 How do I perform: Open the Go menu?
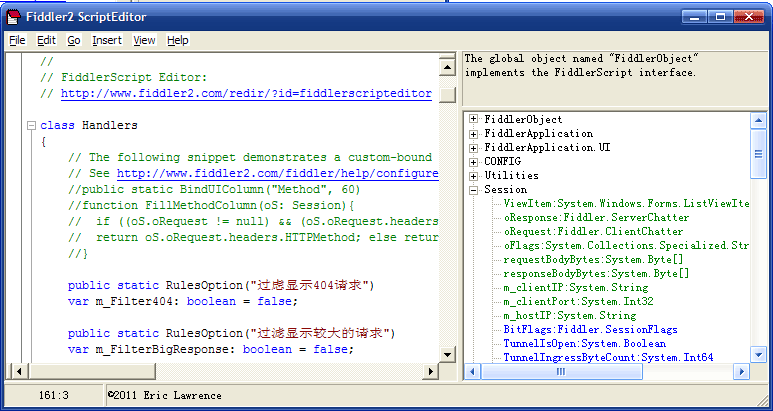(74, 40)
